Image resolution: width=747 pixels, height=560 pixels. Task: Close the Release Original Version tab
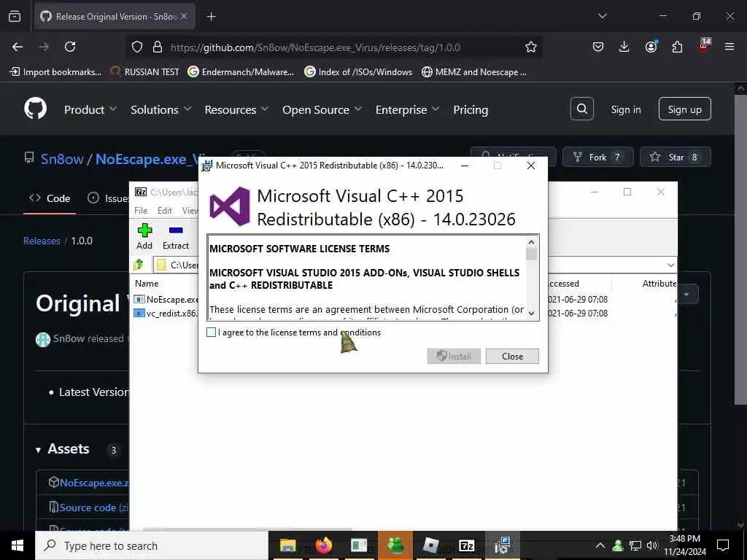(x=184, y=16)
